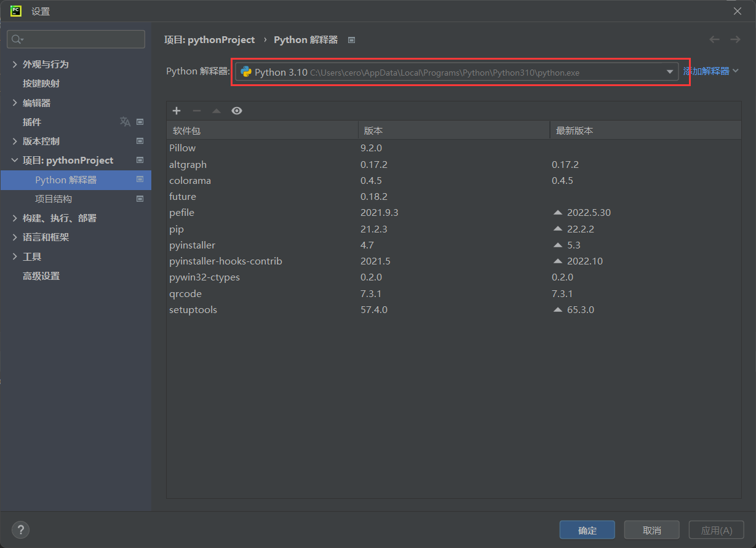Expand the 编辑器 section
Image resolution: width=756 pixels, height=548 pixels.
point(15,103)
